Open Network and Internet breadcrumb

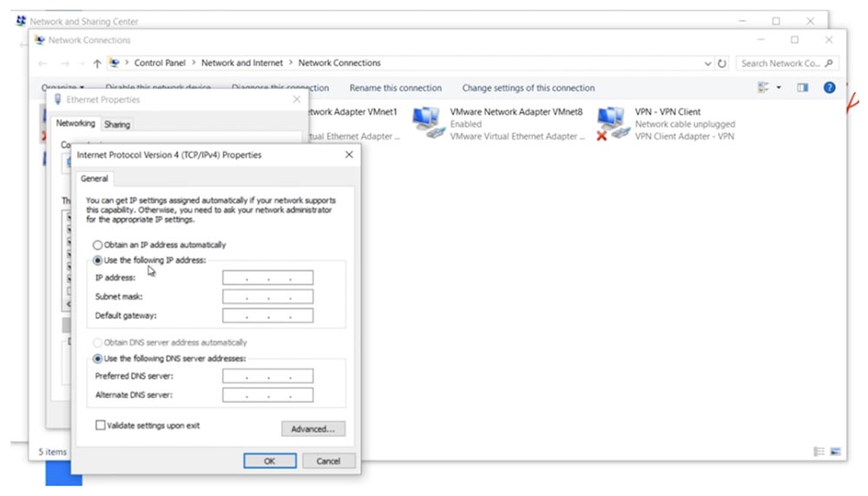pyautogui.click(x=242, y=63)
